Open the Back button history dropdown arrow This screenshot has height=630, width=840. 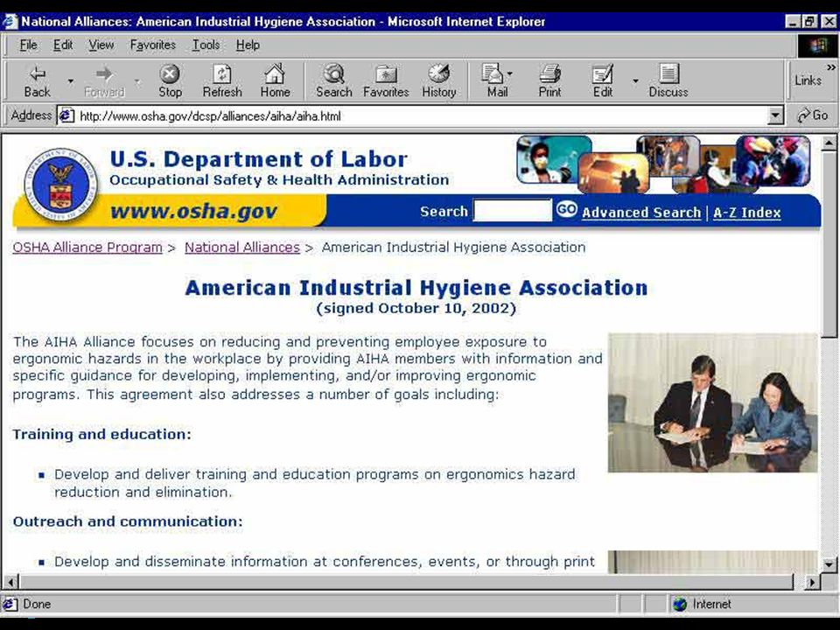(70, 80)
